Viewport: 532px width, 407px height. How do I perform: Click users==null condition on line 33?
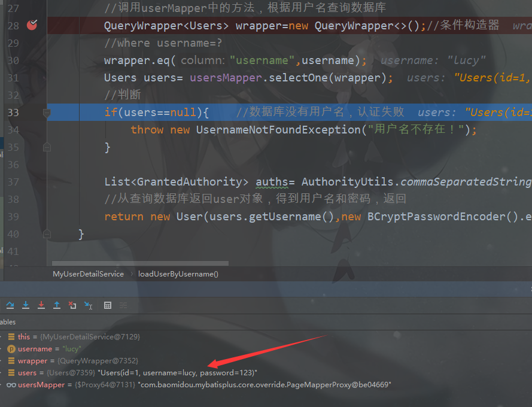click(x=160, y=113)
